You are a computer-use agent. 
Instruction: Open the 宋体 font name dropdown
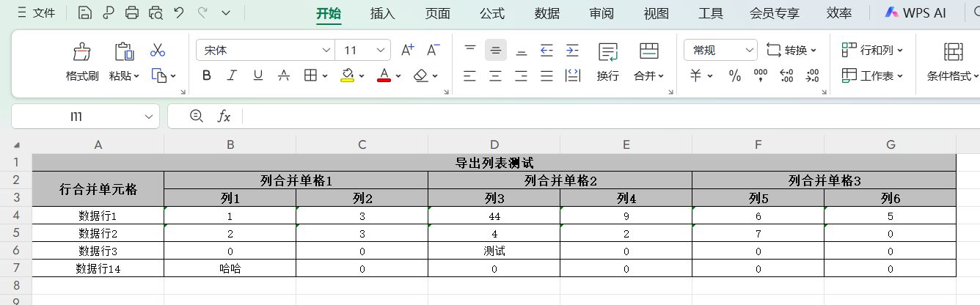click(x=326, y=50)
